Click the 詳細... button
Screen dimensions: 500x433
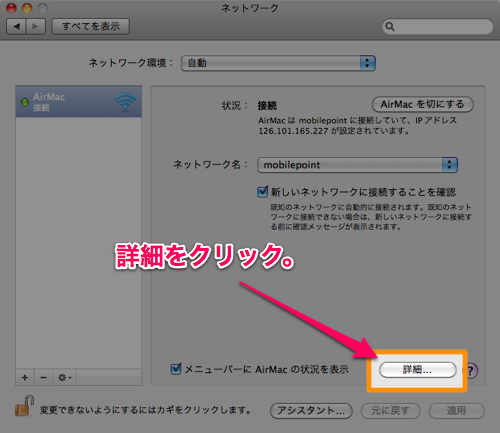pos(417,370)
